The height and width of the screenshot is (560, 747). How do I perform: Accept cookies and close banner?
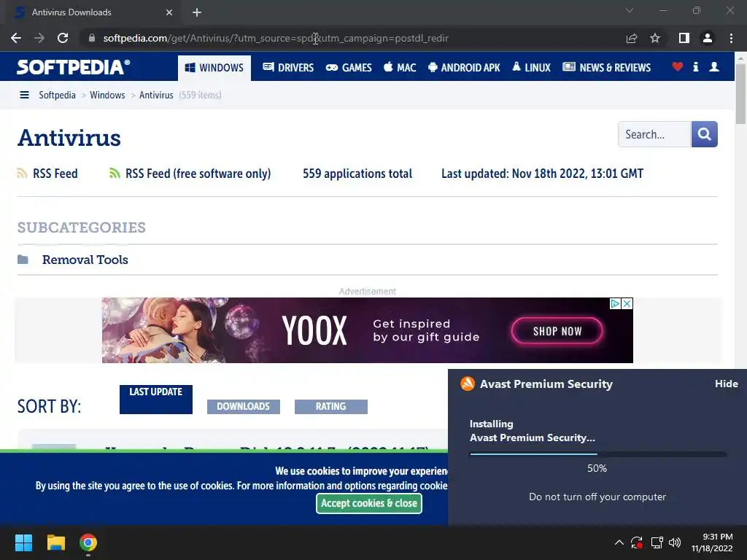(369, 503)
